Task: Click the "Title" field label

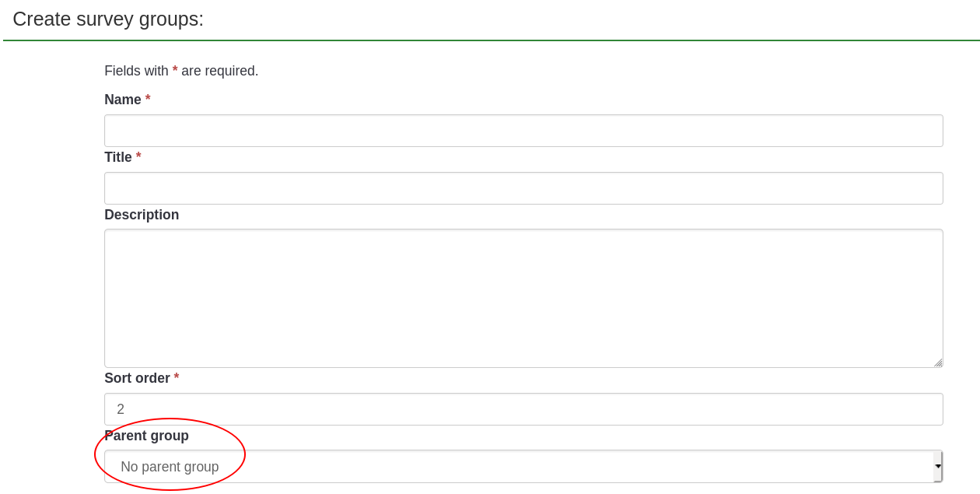Action: [118, 157]
